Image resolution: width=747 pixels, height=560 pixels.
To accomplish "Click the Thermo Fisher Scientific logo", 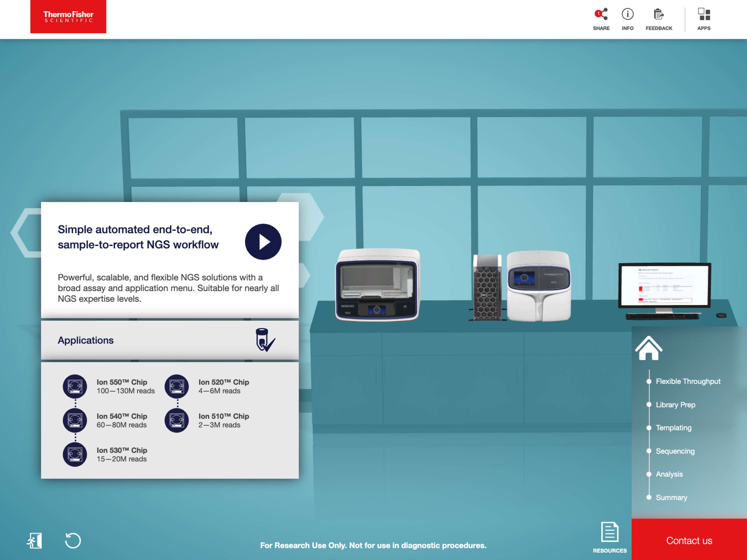I will [x=68, y=17].
